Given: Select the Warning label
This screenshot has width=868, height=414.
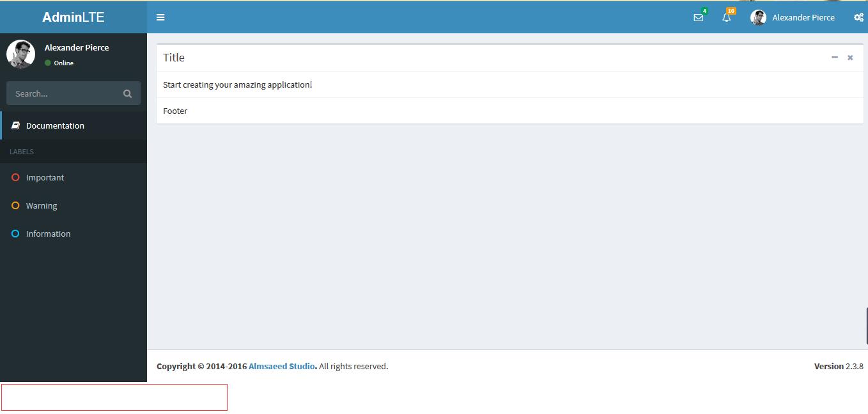Looking at the screenshot, I should tap(42, 205).
